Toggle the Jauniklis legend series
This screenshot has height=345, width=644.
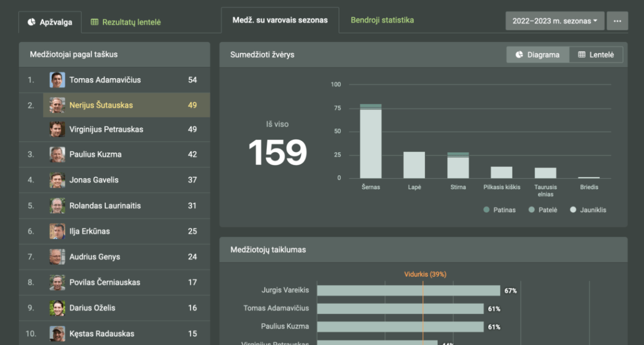point(590,210)
